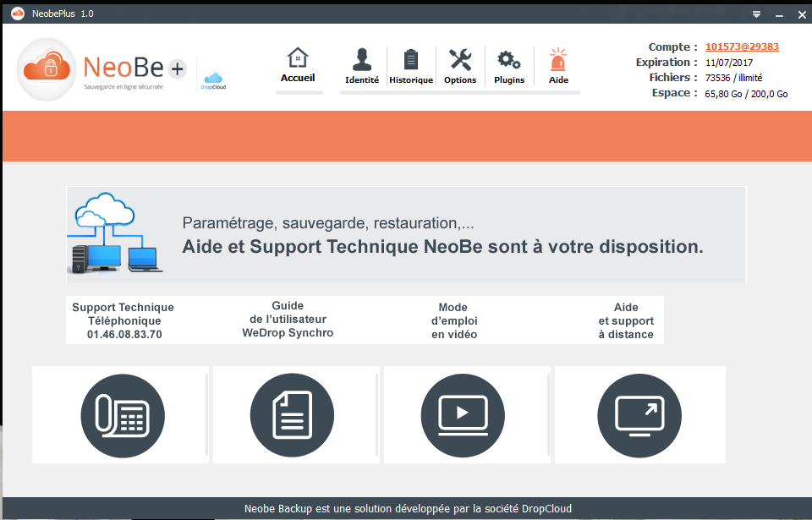
Task: Click the account number 101573@29383 link
Action: click(x=742, y=47)
